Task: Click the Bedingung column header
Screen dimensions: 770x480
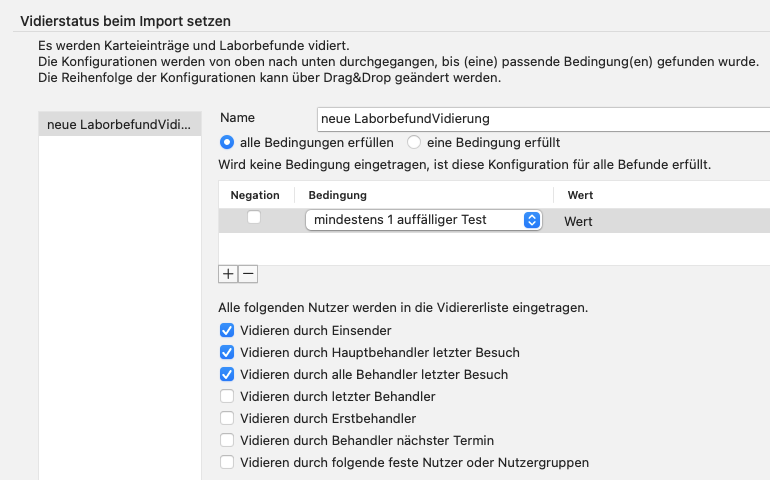Action: [337, 195]
